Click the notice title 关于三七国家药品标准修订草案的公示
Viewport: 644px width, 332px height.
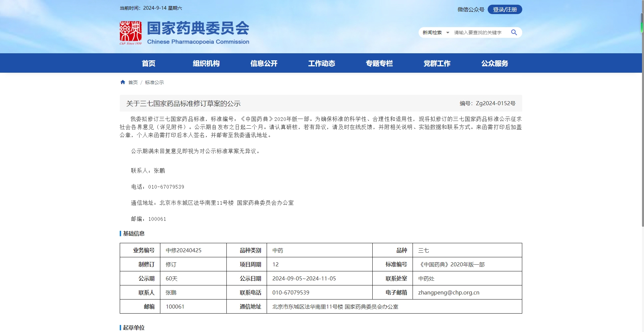coord(183,104)
